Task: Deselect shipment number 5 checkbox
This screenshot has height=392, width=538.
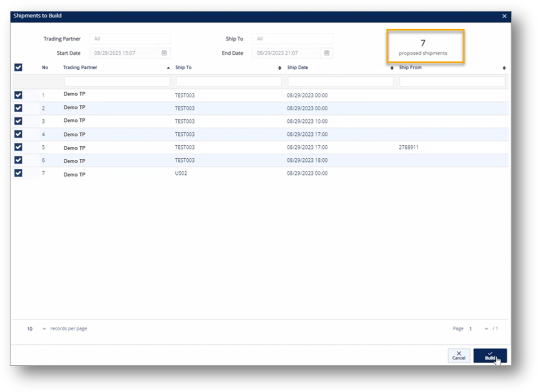Action: point(18,147)
